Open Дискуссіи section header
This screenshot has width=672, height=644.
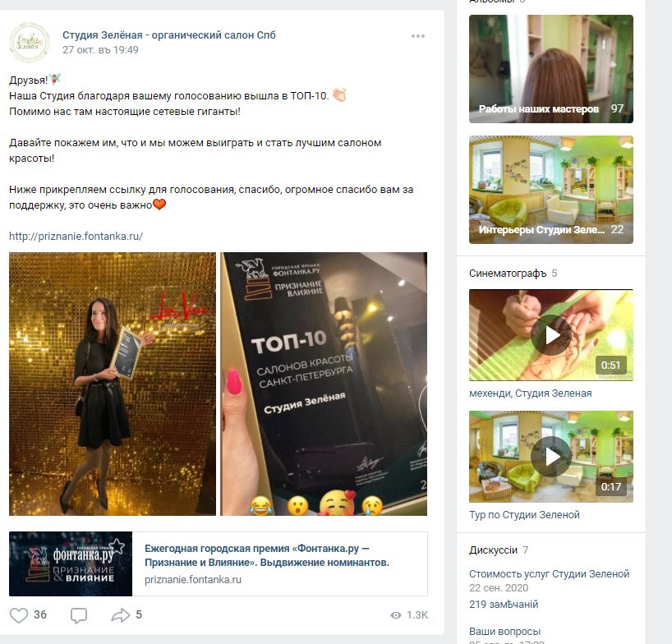pyautogui.click(x=493, y=550)
